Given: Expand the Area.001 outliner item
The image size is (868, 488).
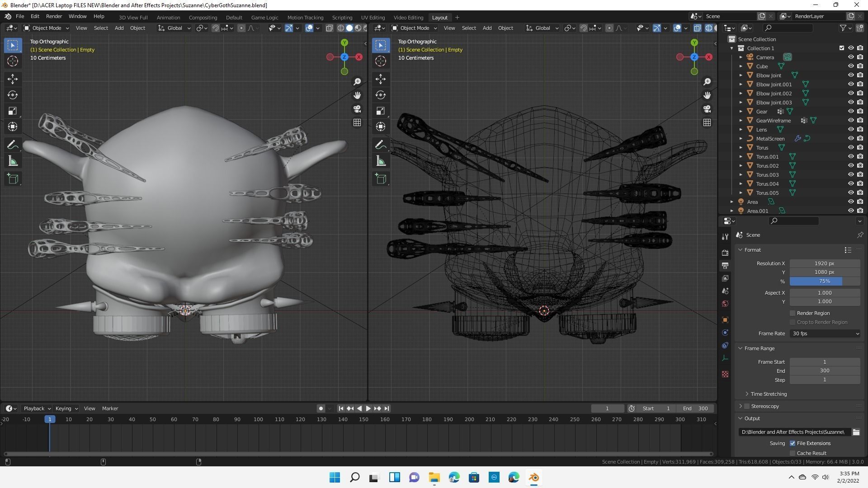Looking at the screenshot, I should 732,211.
